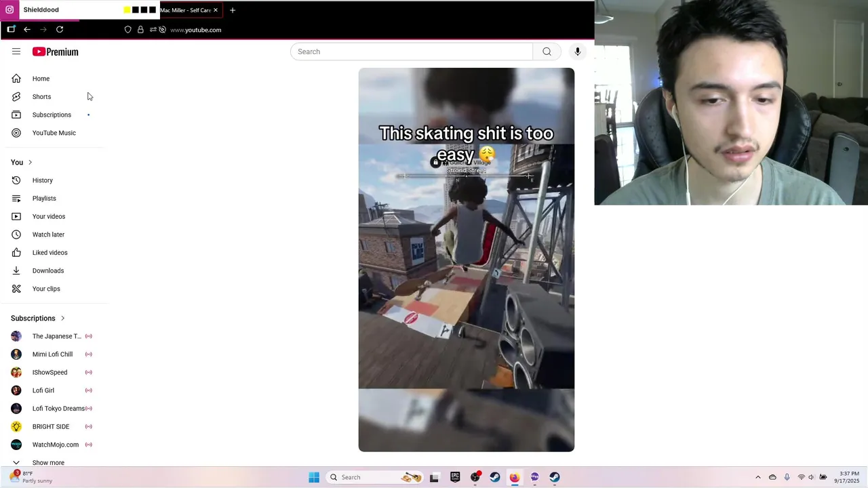Open a new browser tab
This screenshot has height=488, width=868.
coord(233,10)
